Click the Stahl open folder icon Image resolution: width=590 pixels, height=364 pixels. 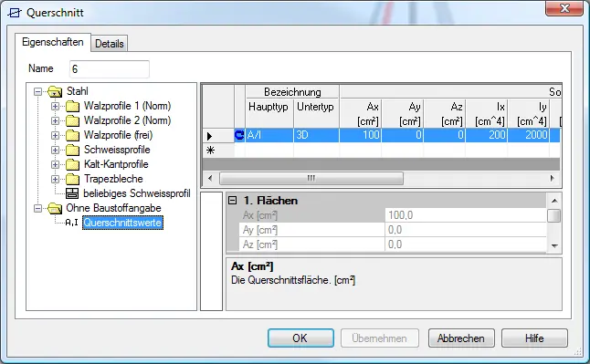(55, 91)
